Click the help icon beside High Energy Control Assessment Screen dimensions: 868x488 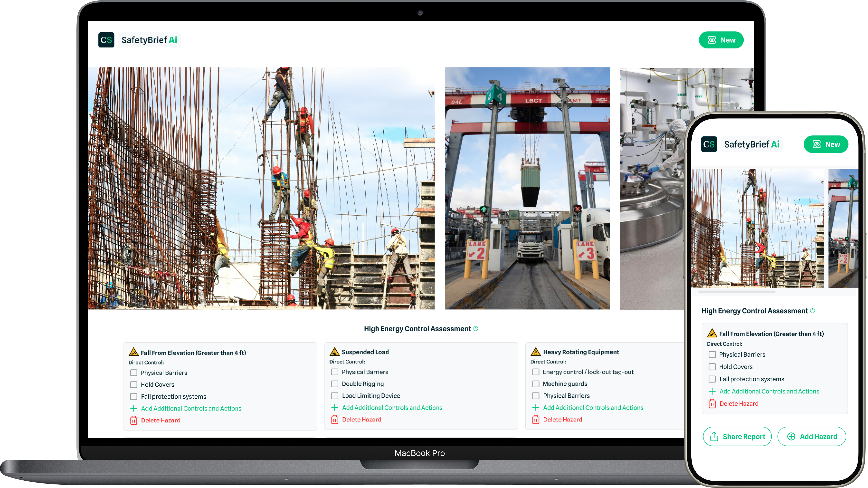coord(476,329)
